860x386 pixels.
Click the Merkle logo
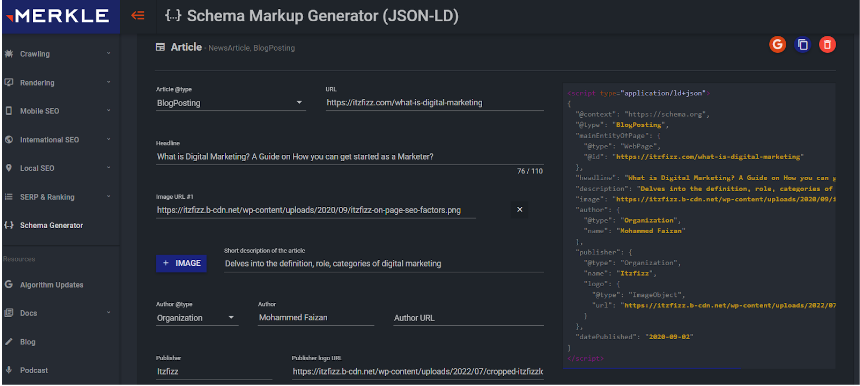point(58,16)
